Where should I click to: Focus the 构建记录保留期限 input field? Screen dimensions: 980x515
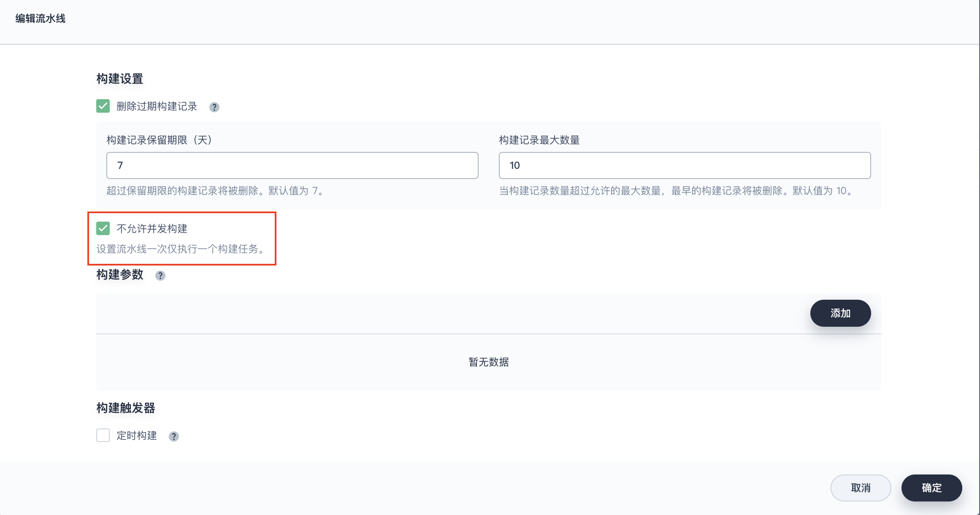(x=292, y=165)
